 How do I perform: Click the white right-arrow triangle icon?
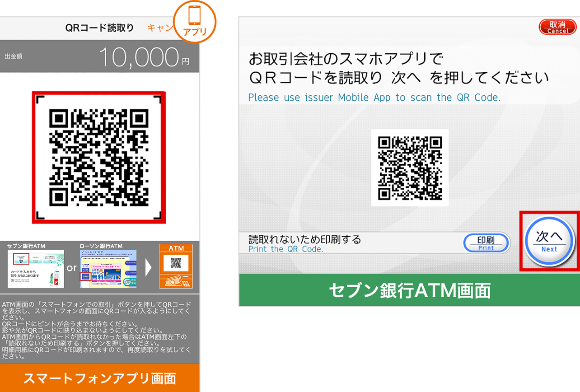[148, 268]
